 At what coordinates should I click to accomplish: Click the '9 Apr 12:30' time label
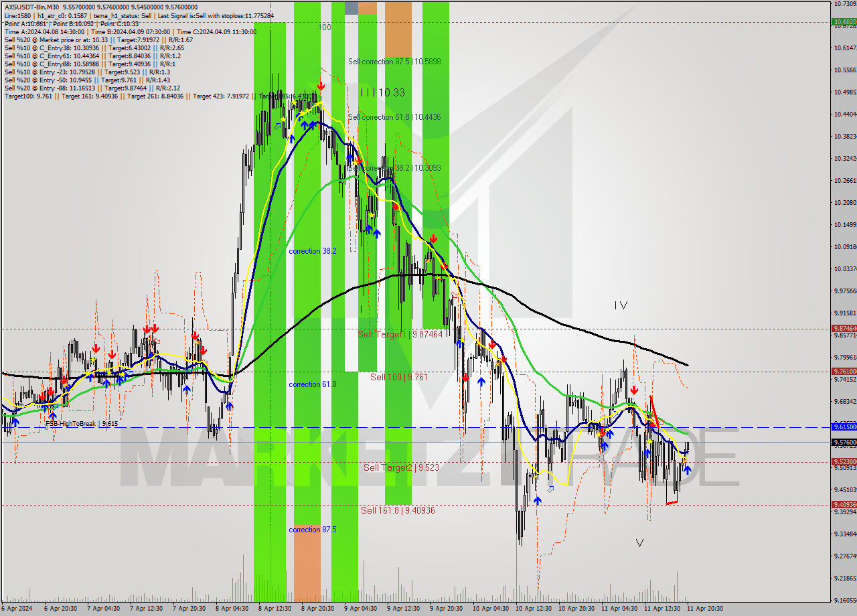[x=403, y=609]
